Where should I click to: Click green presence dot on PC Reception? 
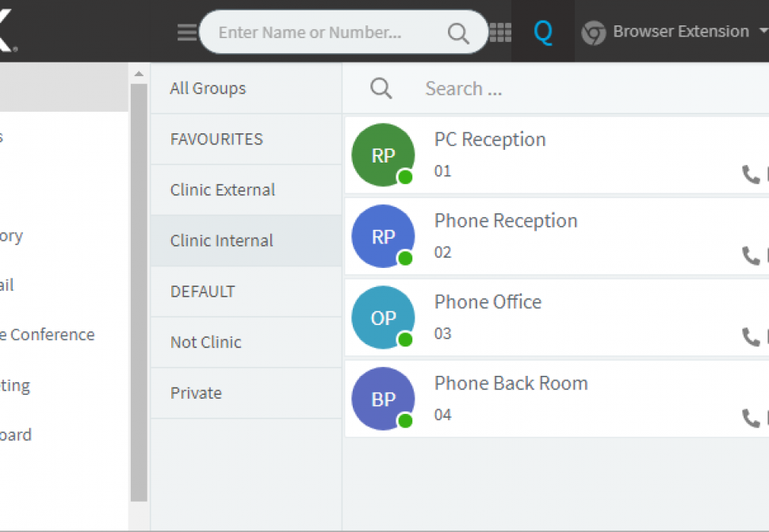(404, 178)
